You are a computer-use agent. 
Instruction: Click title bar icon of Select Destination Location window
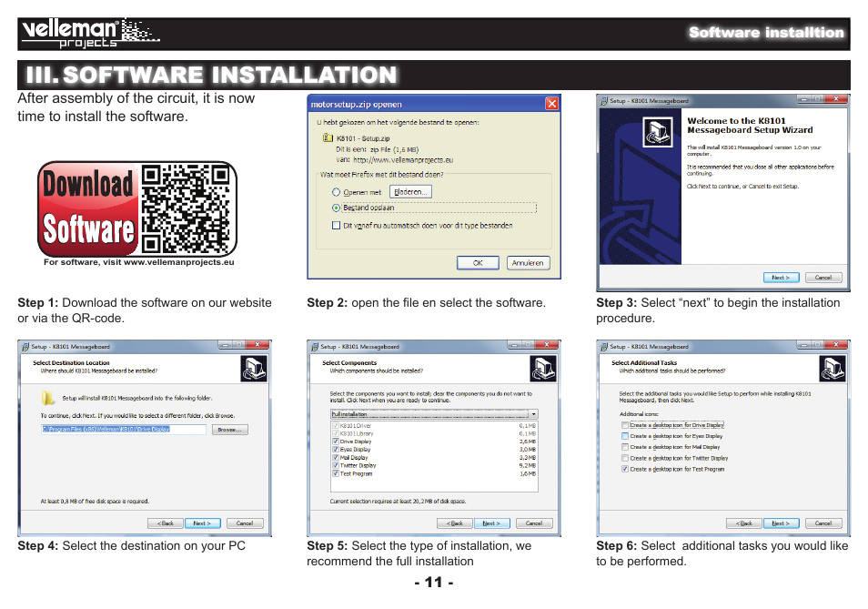coord(25,347)
